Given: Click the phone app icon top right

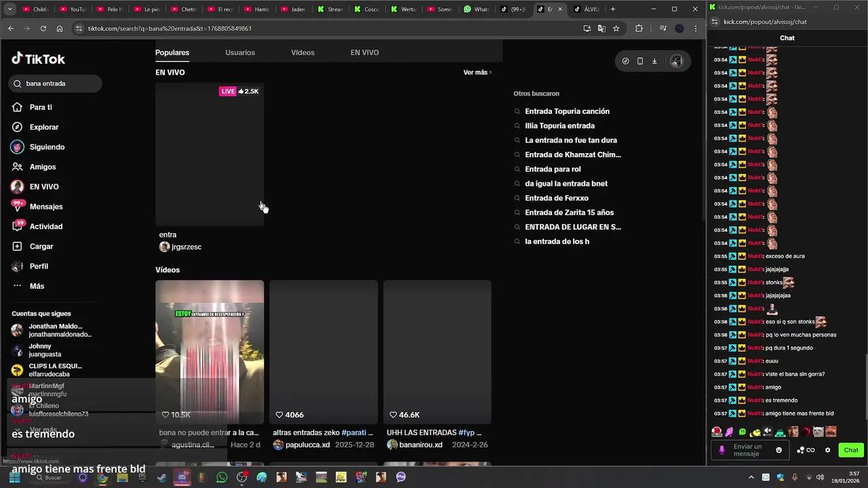Looking at the screenshot, I should point(639,61).
